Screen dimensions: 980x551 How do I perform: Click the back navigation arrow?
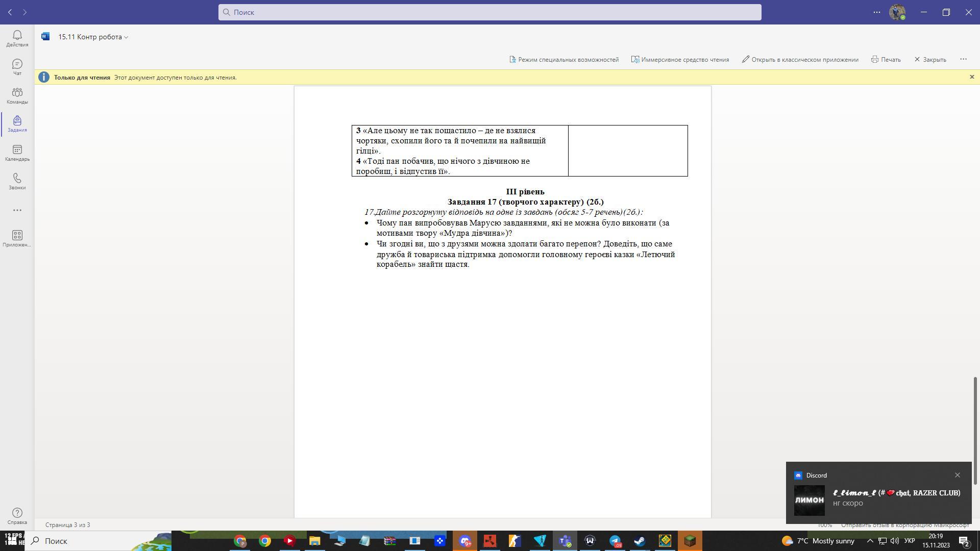click(x=10, y=12)
